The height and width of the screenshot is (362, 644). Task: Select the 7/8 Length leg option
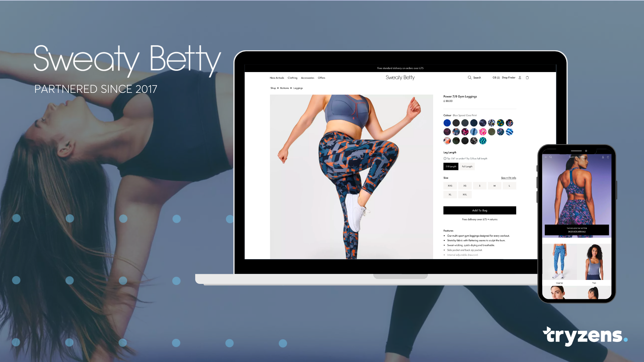[451, 166]
